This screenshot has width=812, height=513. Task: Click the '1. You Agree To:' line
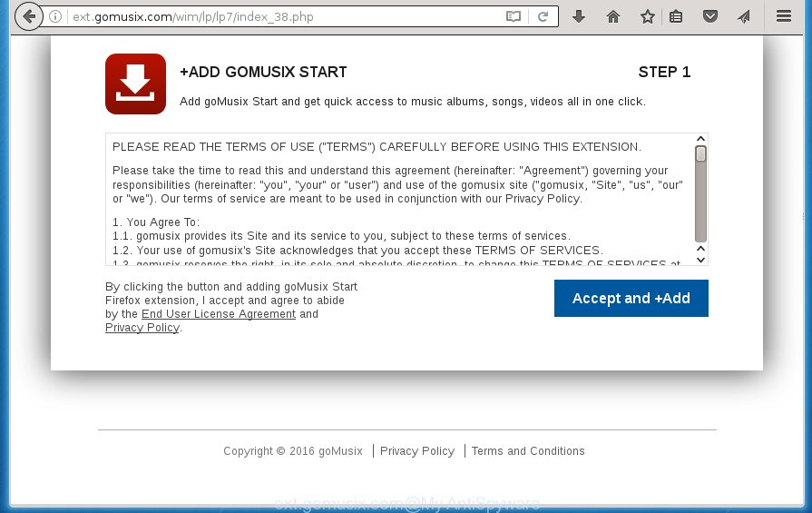pos(156,222)
